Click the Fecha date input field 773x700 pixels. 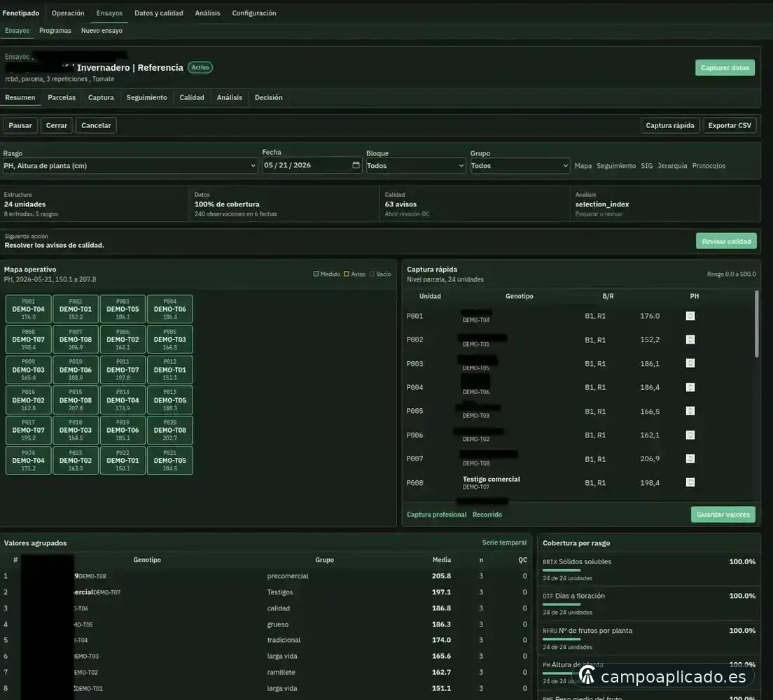(312, 165)
